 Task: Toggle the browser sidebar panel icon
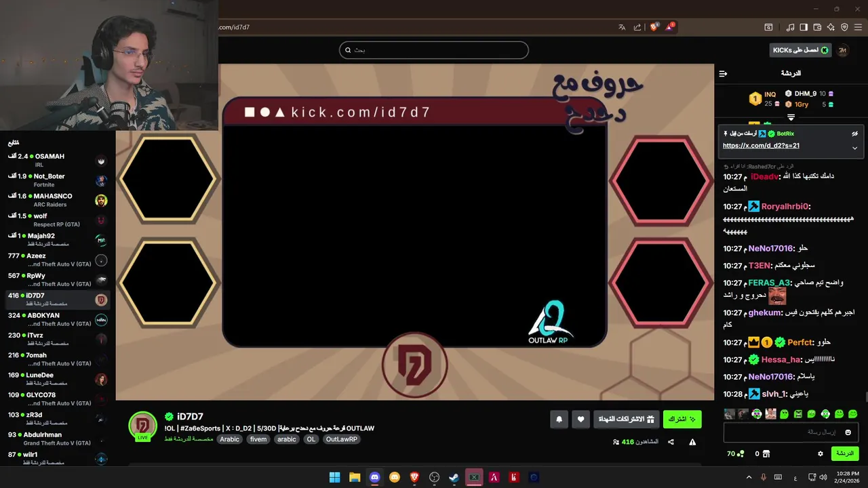click(x=804, y=27)
